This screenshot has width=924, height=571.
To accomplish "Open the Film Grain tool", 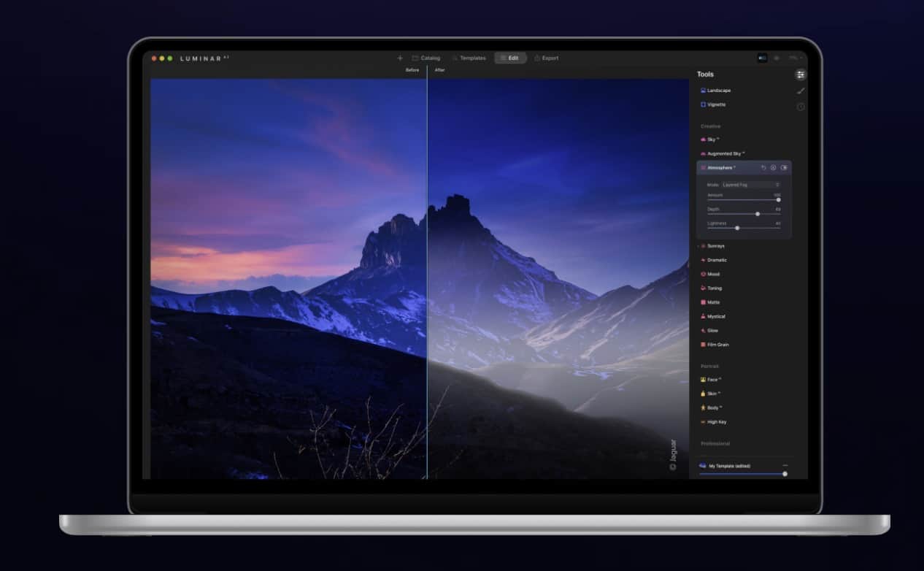I will tap(717, 345).
